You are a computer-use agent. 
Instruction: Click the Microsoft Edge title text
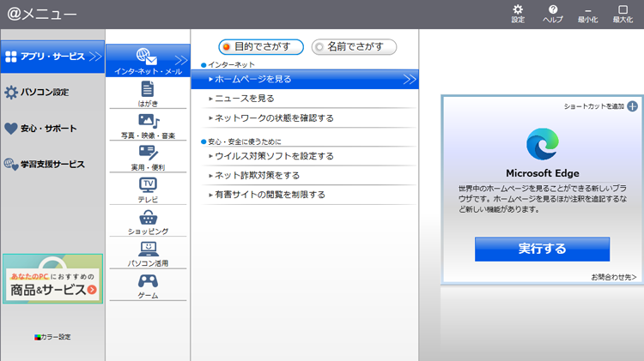[x=543, y=173]
